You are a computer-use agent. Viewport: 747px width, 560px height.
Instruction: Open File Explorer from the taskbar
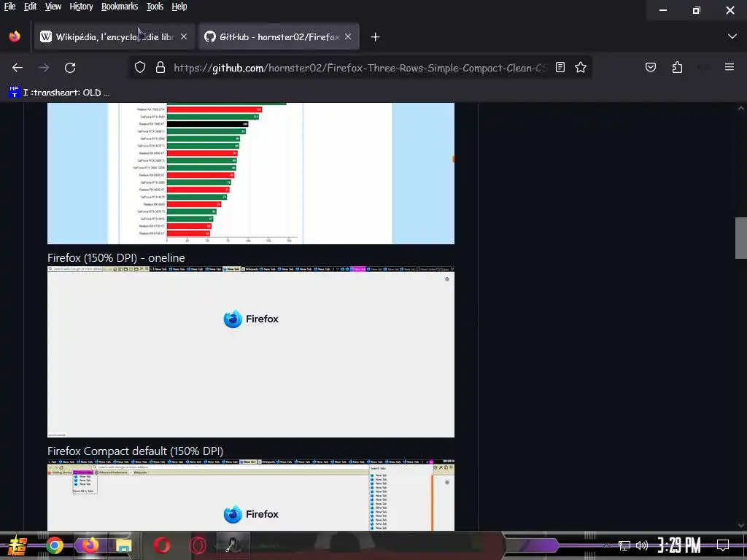tap(124, 545)
